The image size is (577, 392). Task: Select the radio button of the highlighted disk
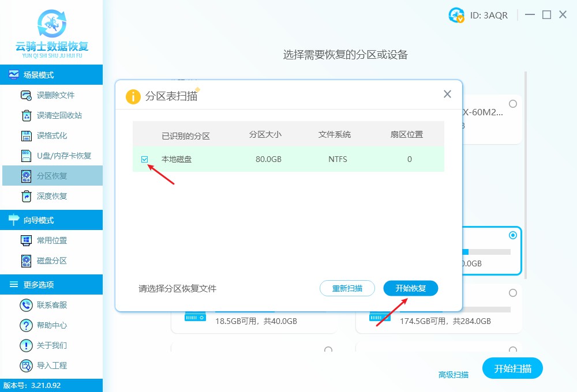click(512, 235)
